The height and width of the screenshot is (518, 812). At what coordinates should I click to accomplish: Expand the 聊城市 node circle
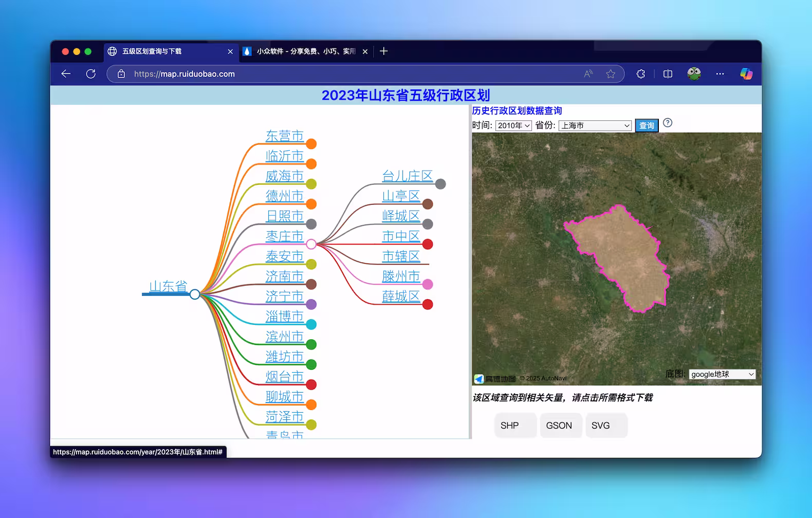[311, 404]
